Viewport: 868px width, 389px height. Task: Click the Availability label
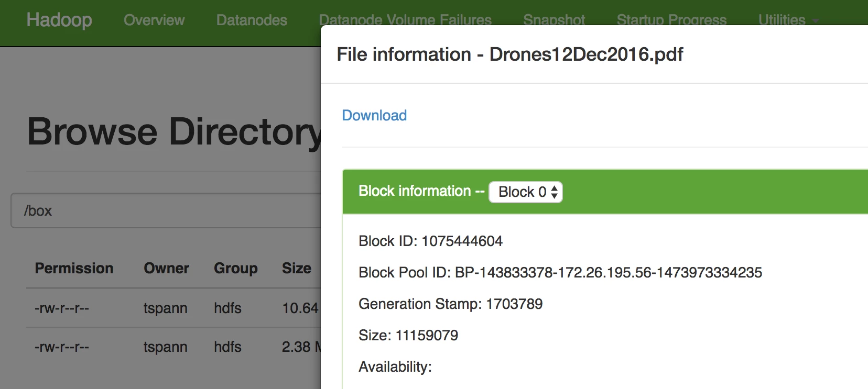pos(395,366)
